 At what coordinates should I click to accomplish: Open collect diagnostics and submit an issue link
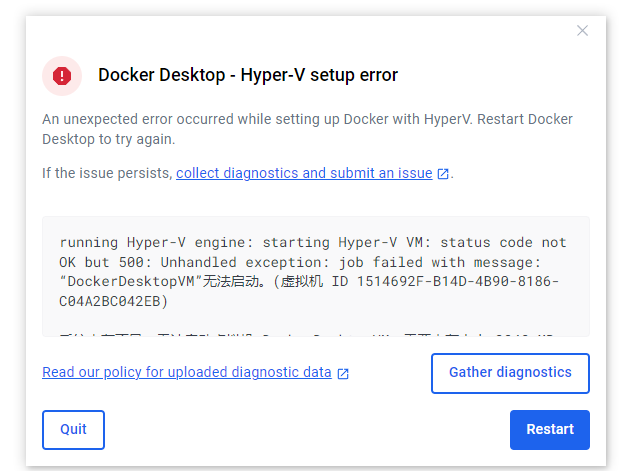click(304, 173)
